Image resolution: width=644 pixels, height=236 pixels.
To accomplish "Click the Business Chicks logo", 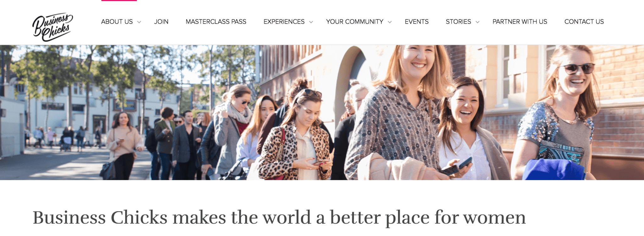I will pos(53,27).
